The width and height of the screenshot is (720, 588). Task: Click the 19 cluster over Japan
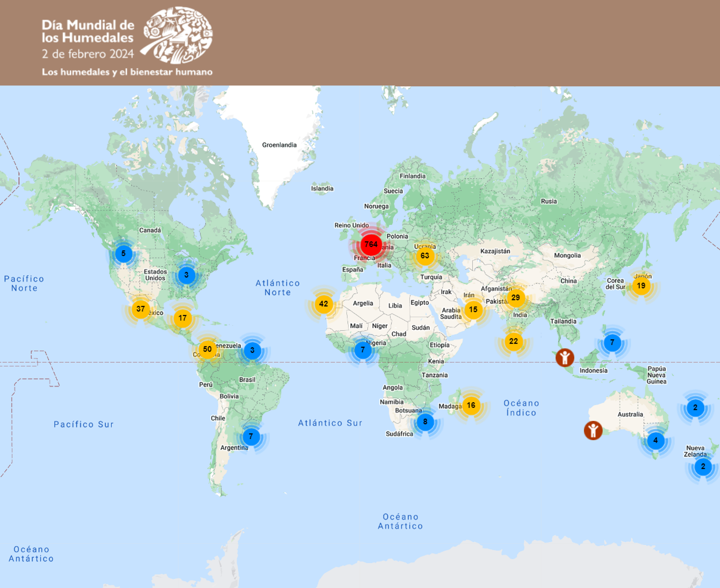(x=641, y=286)
